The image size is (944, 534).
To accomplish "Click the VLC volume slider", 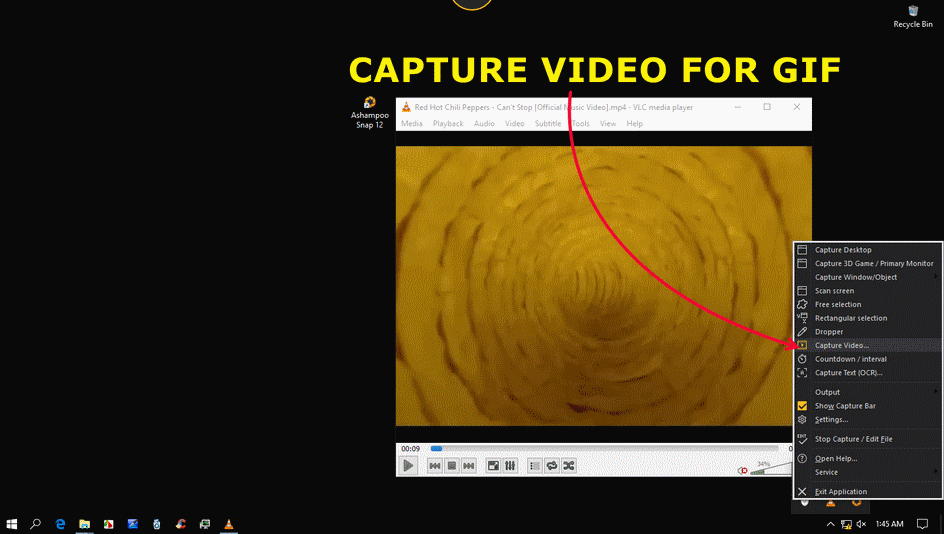I will (x=771, y=469).
